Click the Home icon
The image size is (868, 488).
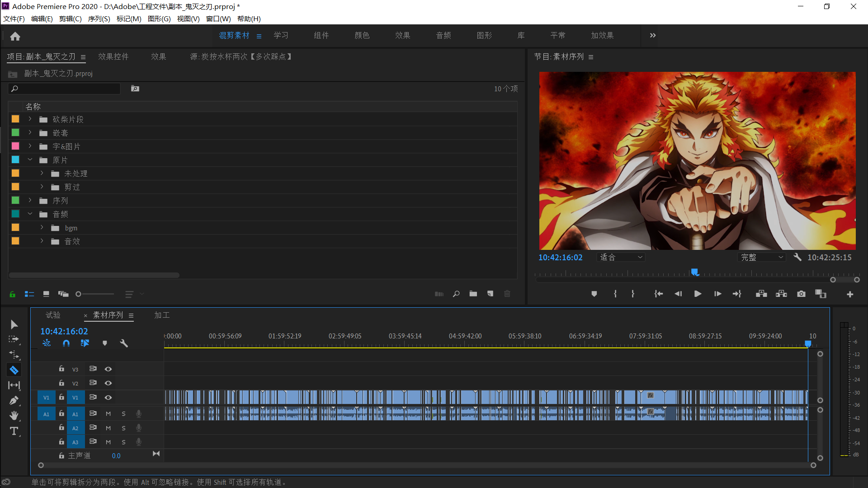[x=15, y=36]
